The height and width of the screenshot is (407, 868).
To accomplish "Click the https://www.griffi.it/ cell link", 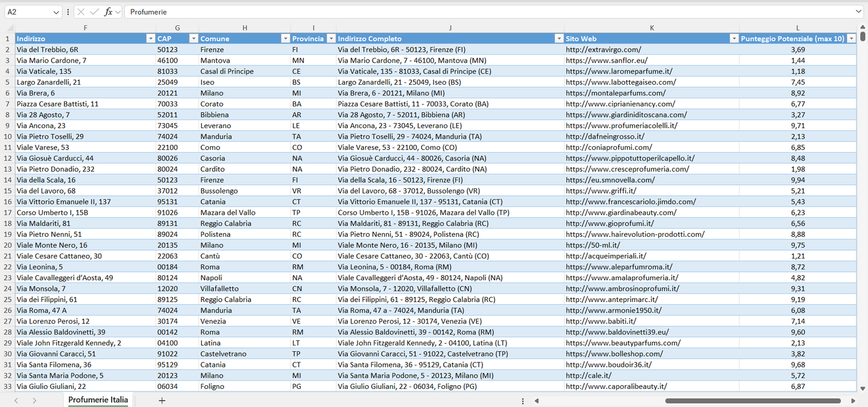I will click(601, 191).
